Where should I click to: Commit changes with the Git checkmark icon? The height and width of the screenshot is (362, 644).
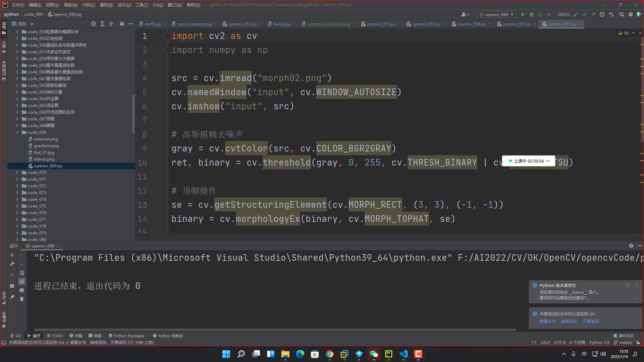585,14
